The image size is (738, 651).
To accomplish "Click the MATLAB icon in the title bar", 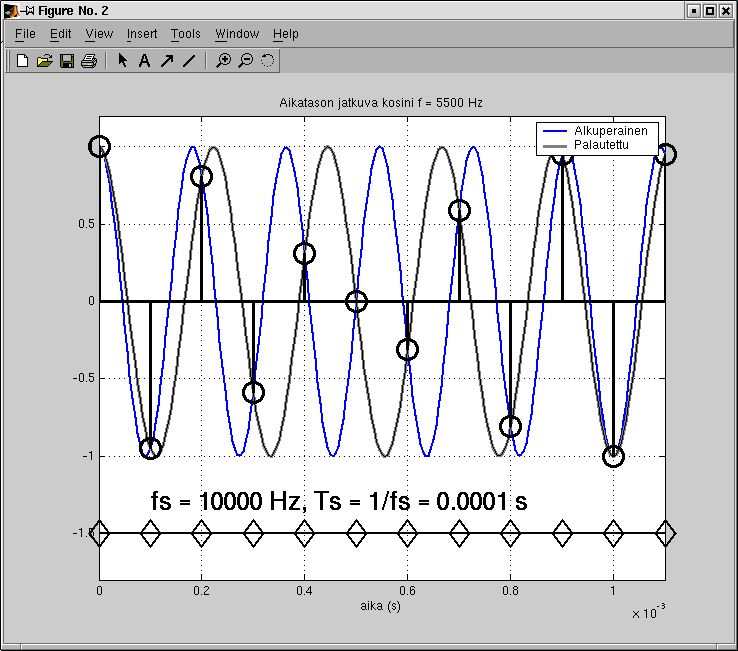I will point(11,10).
